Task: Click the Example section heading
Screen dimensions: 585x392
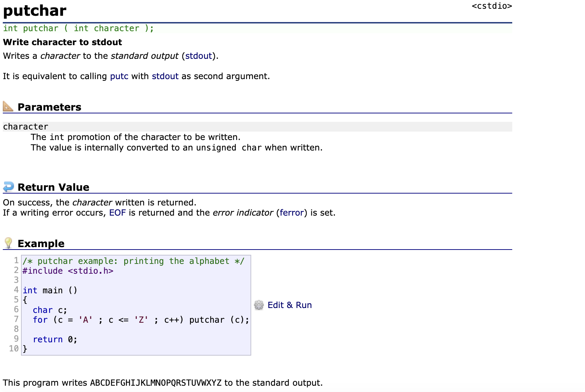Action: tap(41, 244)
